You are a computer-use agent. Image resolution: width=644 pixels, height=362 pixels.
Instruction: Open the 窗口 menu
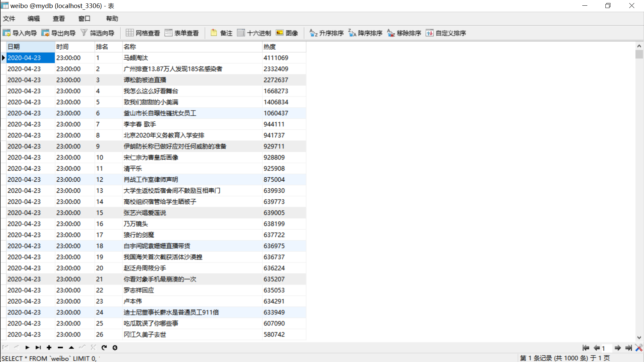[x=84, y=18]
